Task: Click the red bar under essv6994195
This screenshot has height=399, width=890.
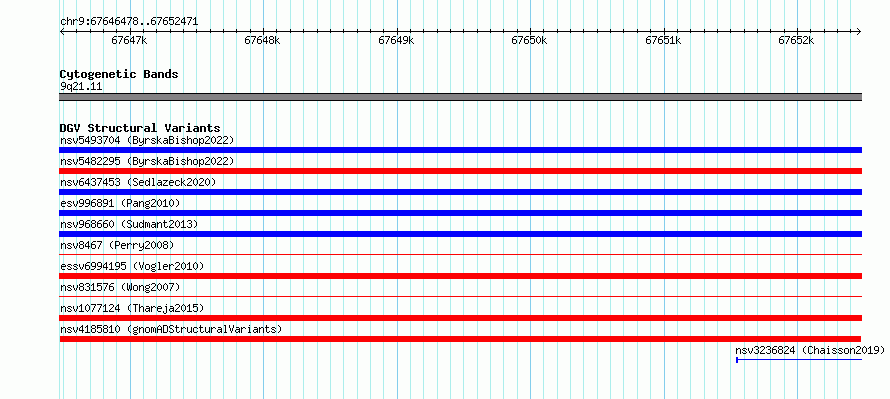Action: [460, 276]
